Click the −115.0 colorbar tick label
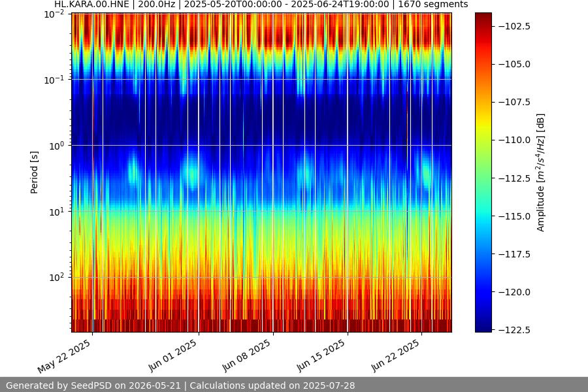This screenshot has width=588, height=392. coord(514,216)
